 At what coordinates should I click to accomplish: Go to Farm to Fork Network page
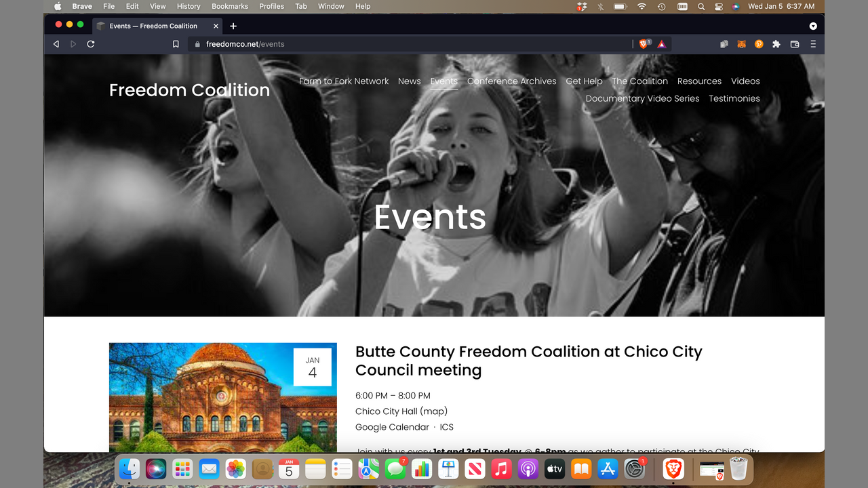pyautogui.click(x=344, y=81)
